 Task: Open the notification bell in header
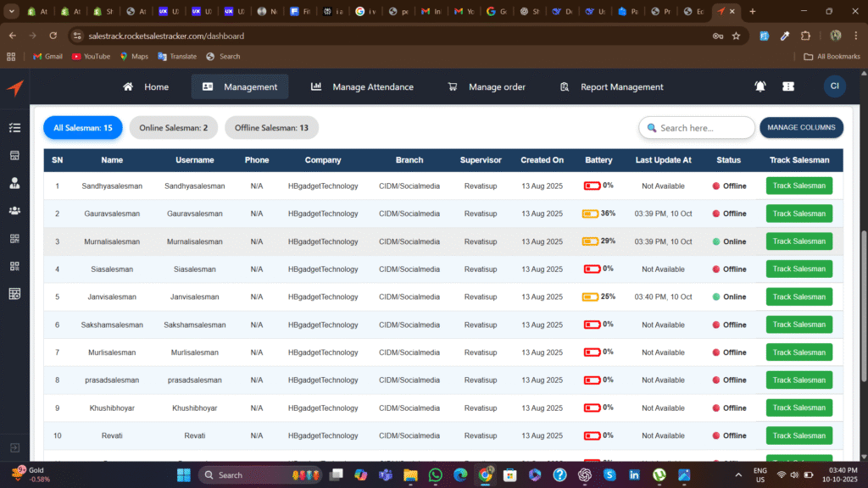[x=760, y=86]
